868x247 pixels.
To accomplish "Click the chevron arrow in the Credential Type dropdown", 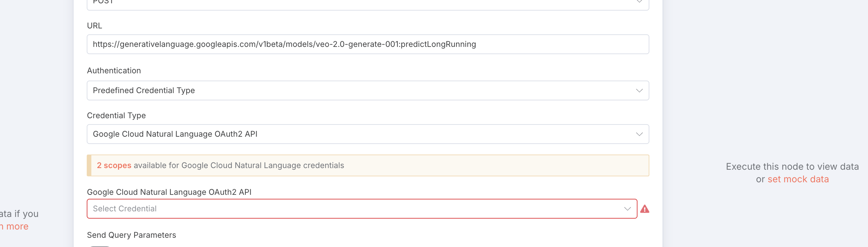I will pyautogui.click(x=639, y=134).
